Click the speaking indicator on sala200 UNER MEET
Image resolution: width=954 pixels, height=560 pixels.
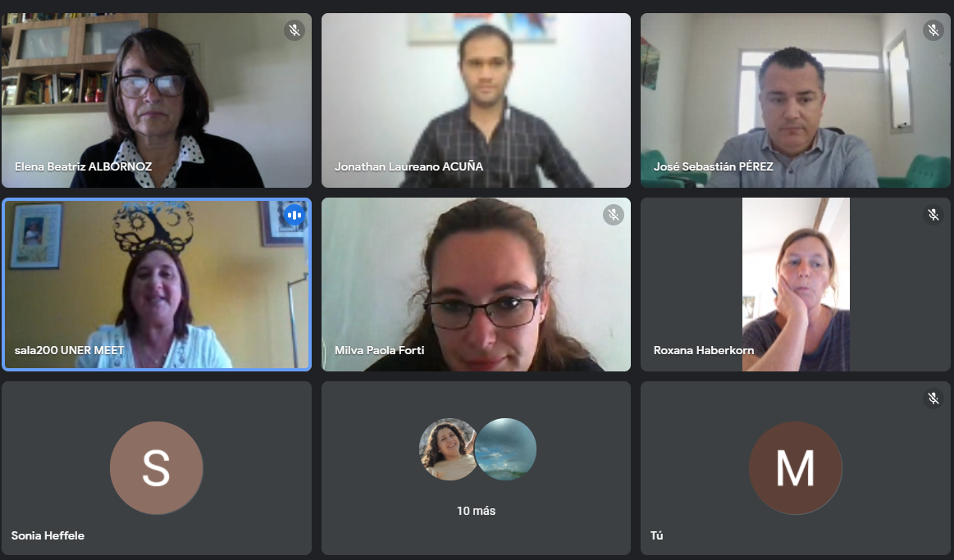click(294, 215)
